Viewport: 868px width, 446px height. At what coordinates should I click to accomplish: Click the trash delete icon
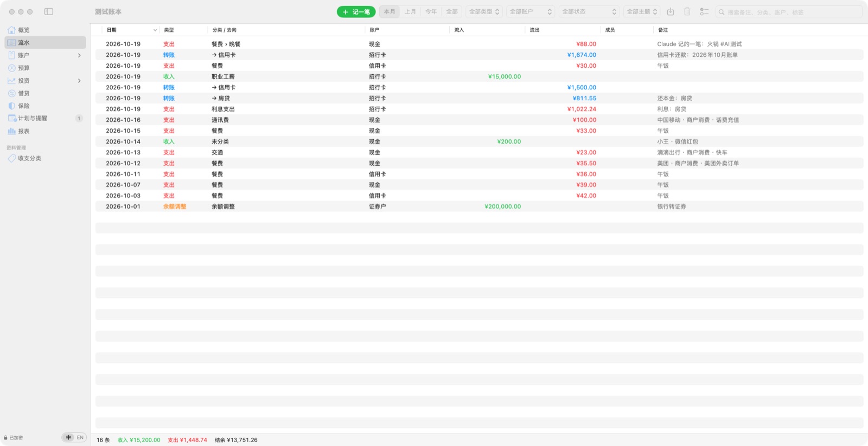(x=687, y=11)
